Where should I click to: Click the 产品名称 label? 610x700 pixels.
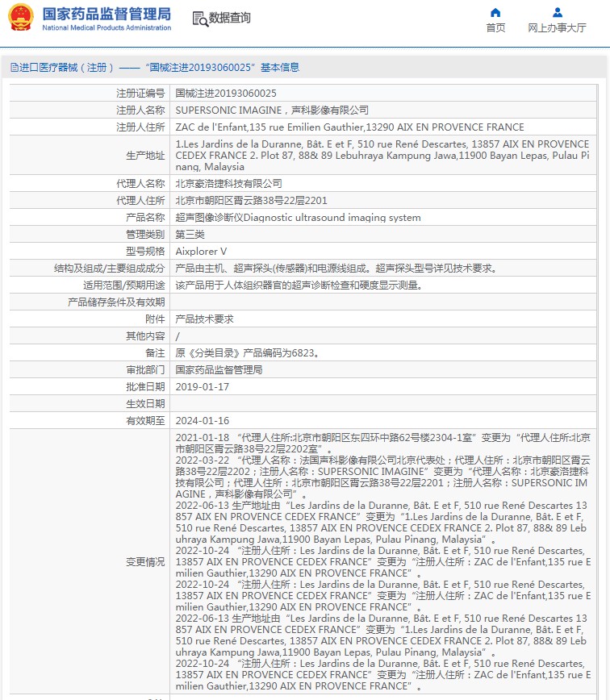[145, 218]
